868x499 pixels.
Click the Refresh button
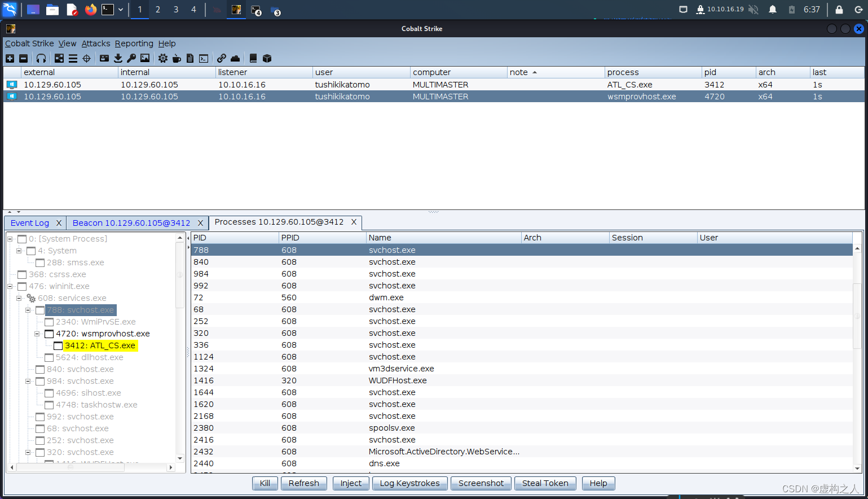coord(304,483)
